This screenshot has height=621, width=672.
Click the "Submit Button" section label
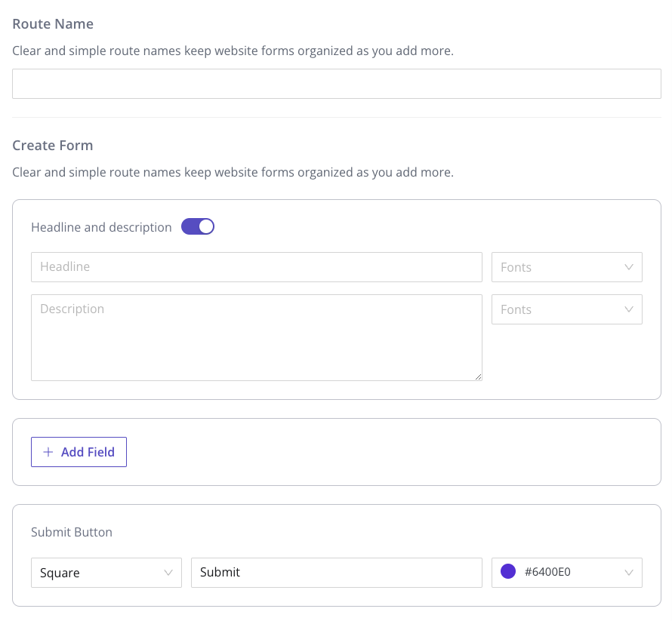72,532
